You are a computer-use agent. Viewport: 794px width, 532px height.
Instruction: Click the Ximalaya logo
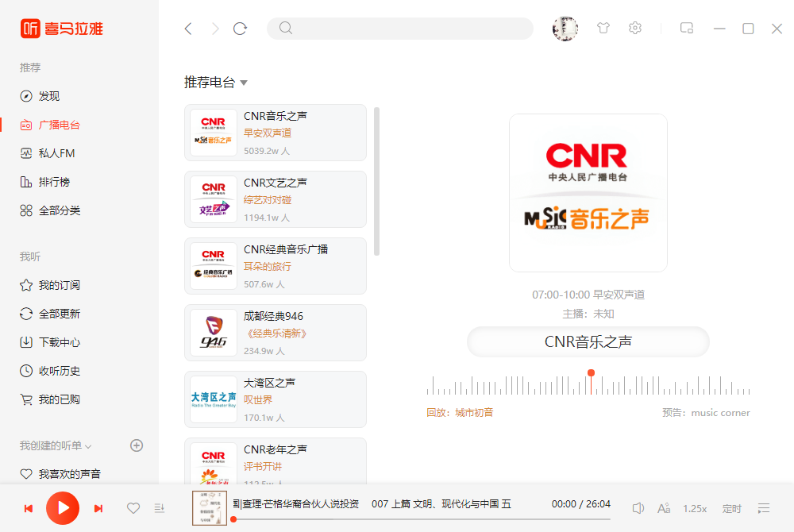point(61,29)
